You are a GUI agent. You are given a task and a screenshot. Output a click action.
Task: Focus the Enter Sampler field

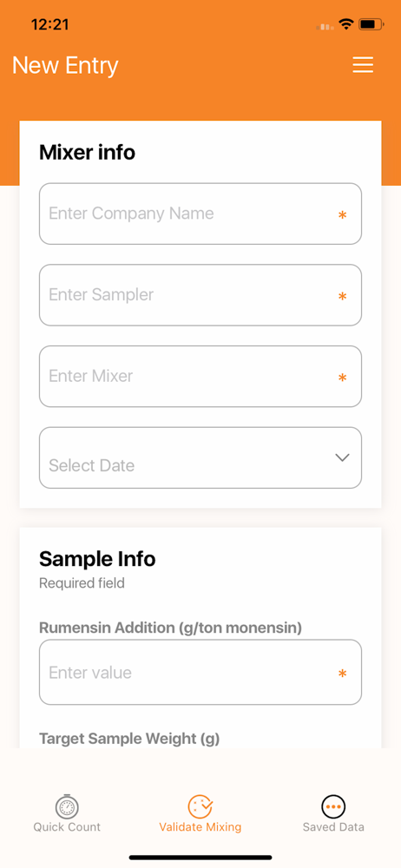[x=200, y=295]
